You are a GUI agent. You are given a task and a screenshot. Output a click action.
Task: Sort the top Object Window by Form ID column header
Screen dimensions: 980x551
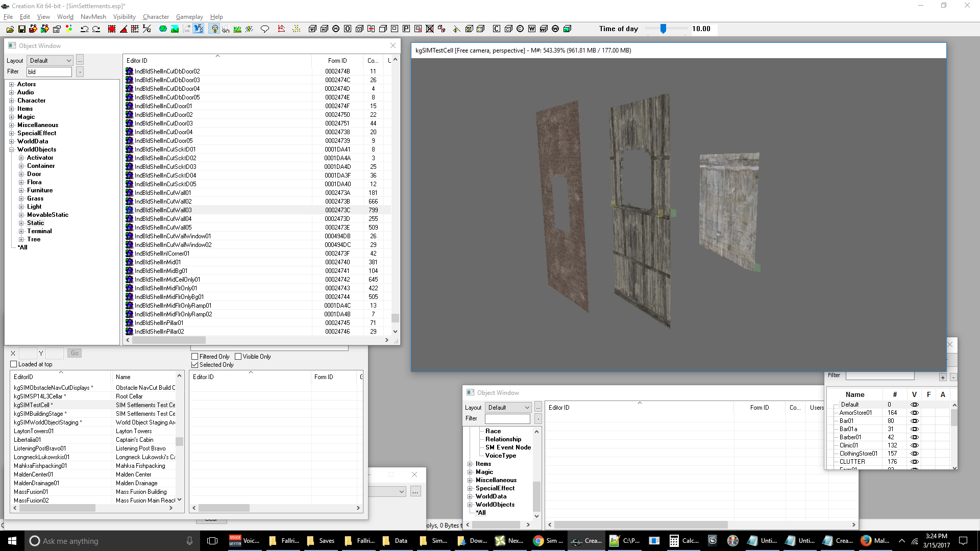coord(337,60)
